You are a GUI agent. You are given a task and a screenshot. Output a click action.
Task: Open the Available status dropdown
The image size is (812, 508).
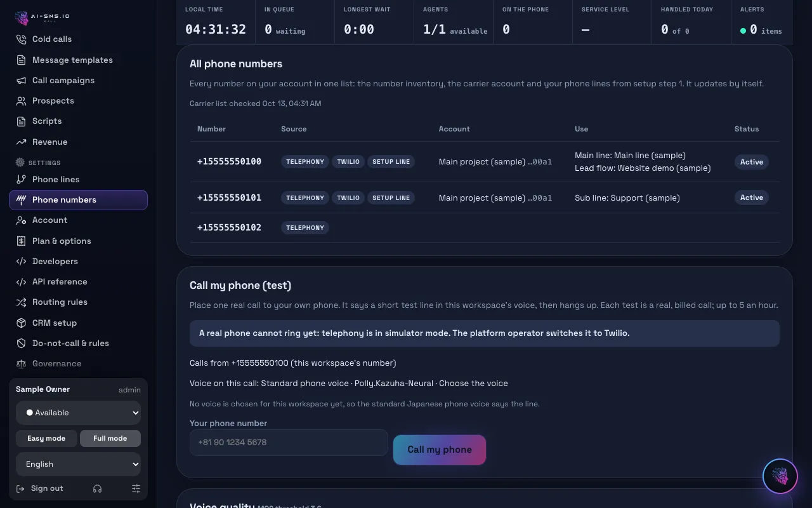tap(78, 413)
